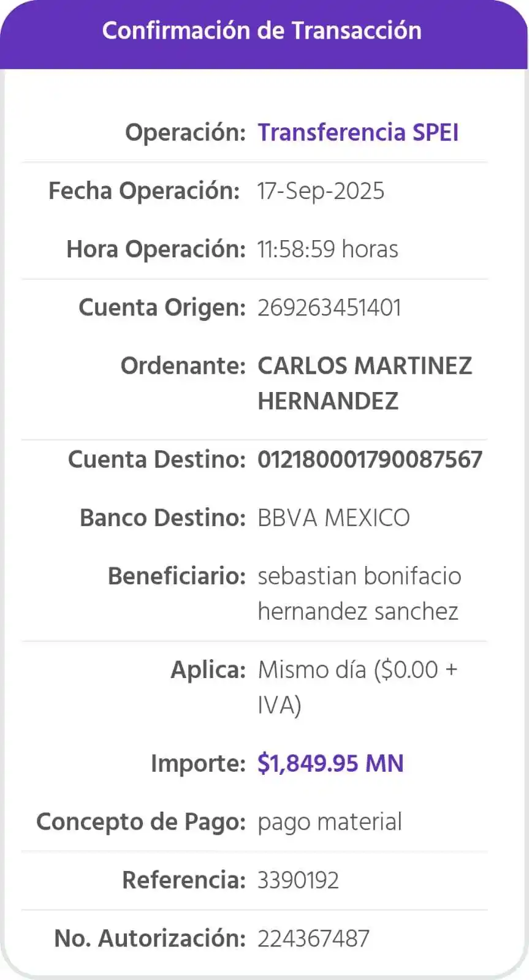Click the reference number 3390192
The width and height of the screenshot is (529, 980).
coord(298,880)
